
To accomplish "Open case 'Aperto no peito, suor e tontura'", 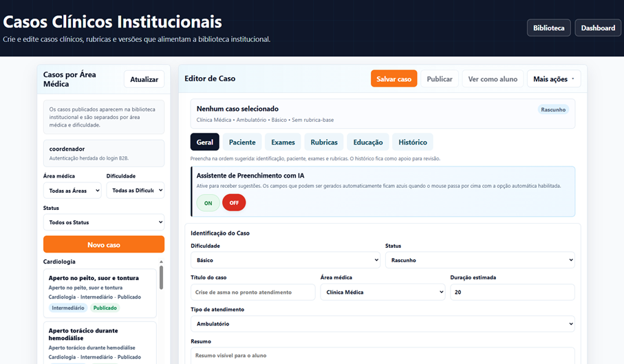I will pos(100,293).
